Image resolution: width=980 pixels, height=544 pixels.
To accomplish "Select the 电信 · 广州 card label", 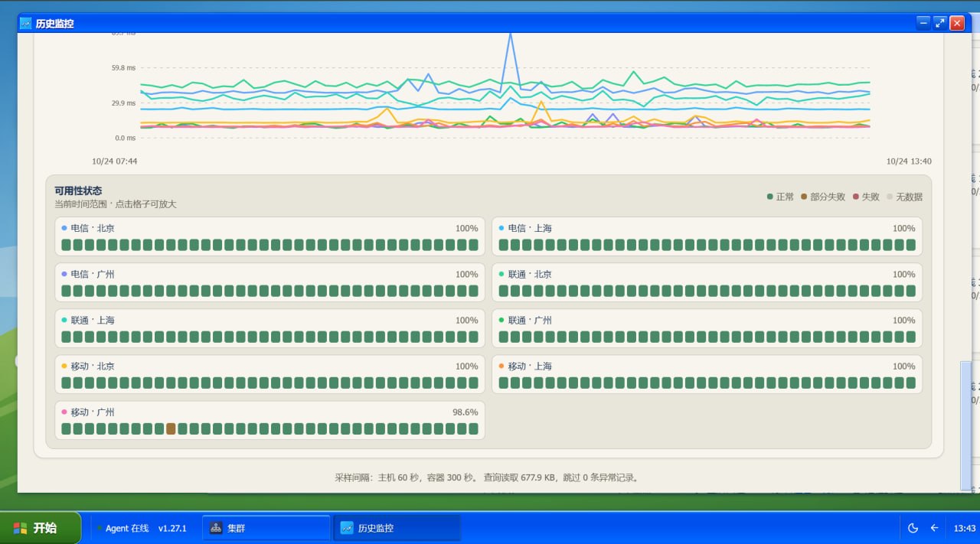I will tap(93, 274).
